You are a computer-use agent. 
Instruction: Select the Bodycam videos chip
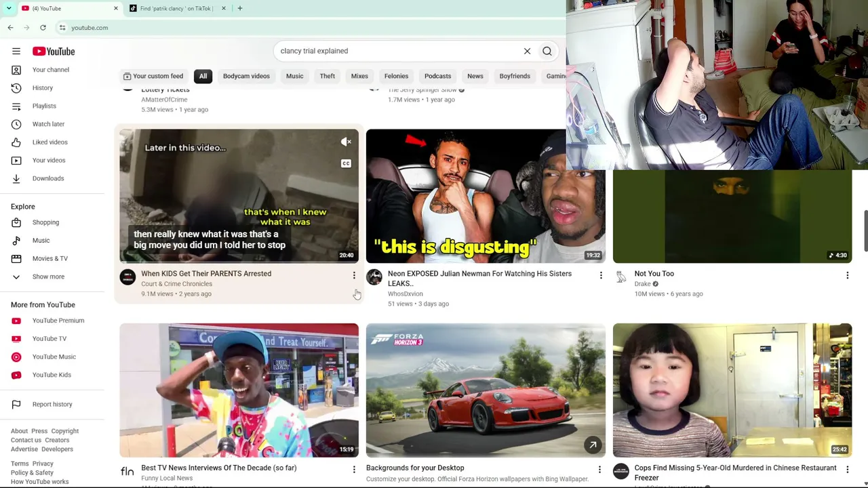pos(246,76)
